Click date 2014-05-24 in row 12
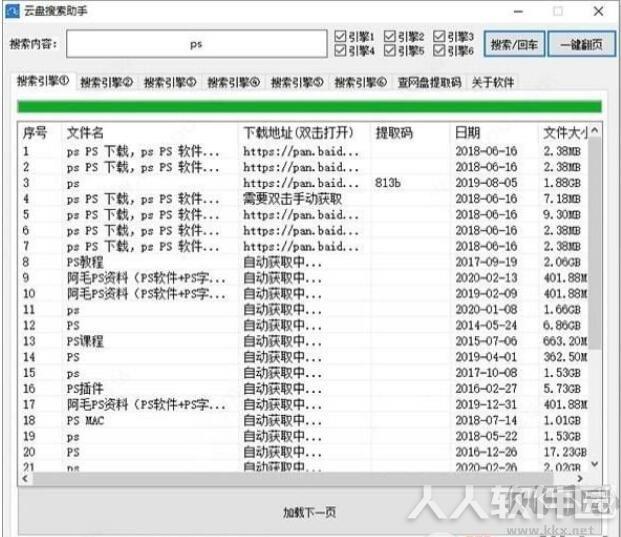This screenshot has height=537, width=621. pos(486,326)
